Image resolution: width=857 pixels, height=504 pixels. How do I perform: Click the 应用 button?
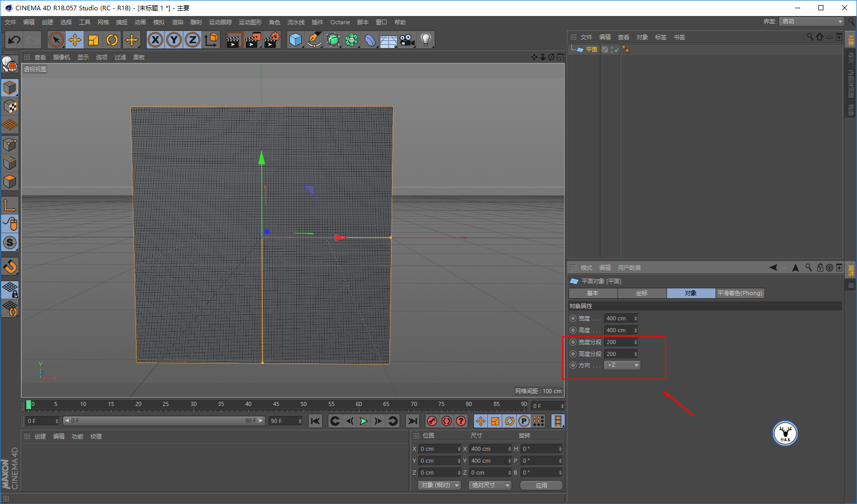(541, 485)
